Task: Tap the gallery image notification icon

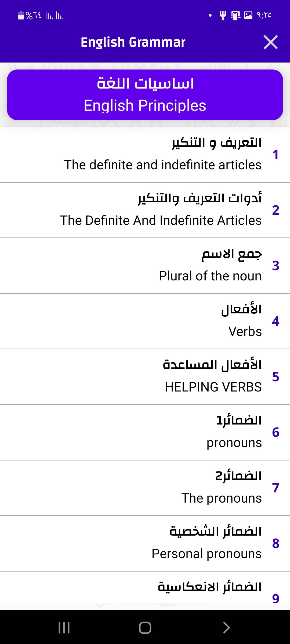Action: (x=248, y=15)
